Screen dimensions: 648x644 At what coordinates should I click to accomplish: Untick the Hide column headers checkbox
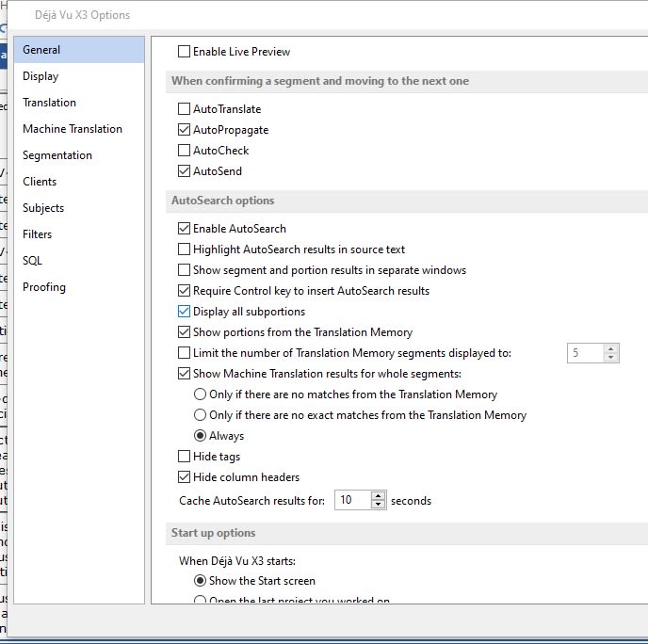184,477
